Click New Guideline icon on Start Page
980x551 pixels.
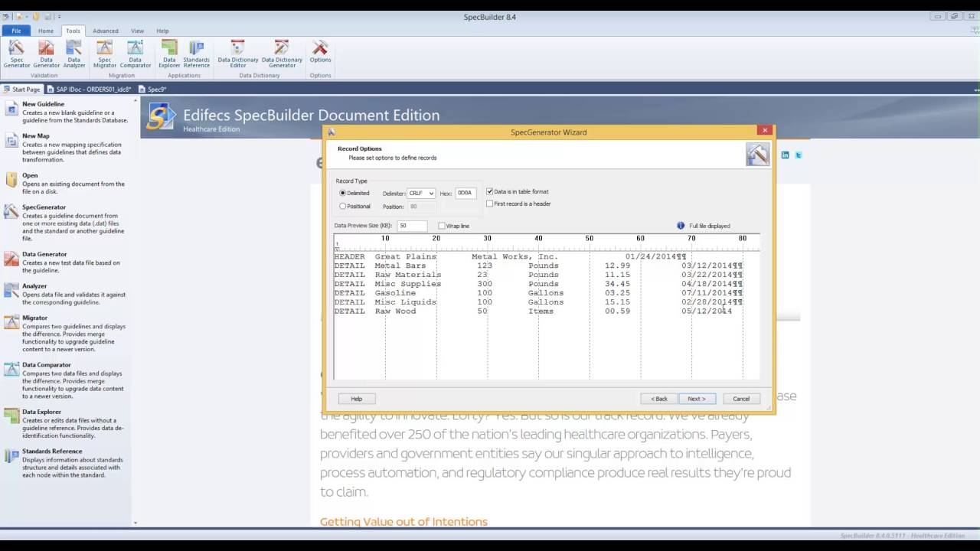click(x=11, y=109)
